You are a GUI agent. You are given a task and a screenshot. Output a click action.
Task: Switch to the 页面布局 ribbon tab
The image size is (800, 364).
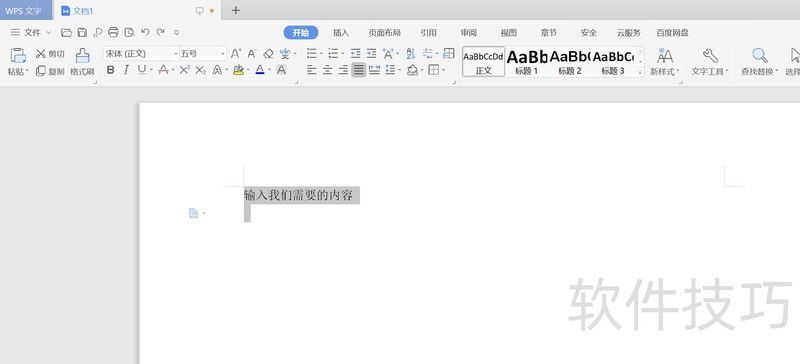point(385,33)
